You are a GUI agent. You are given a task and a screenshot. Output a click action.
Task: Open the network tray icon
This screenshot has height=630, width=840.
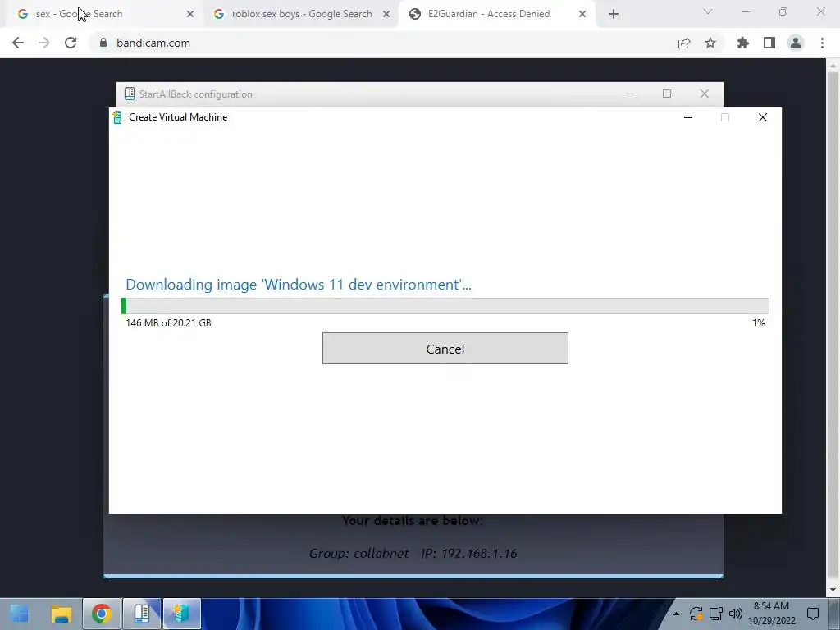pos(715,614)
